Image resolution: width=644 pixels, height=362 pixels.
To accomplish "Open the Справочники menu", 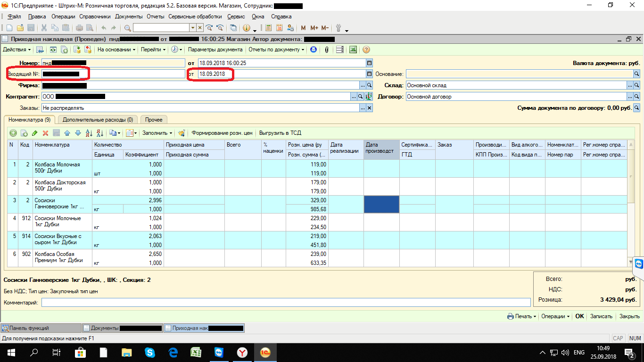I will (95, 16).
